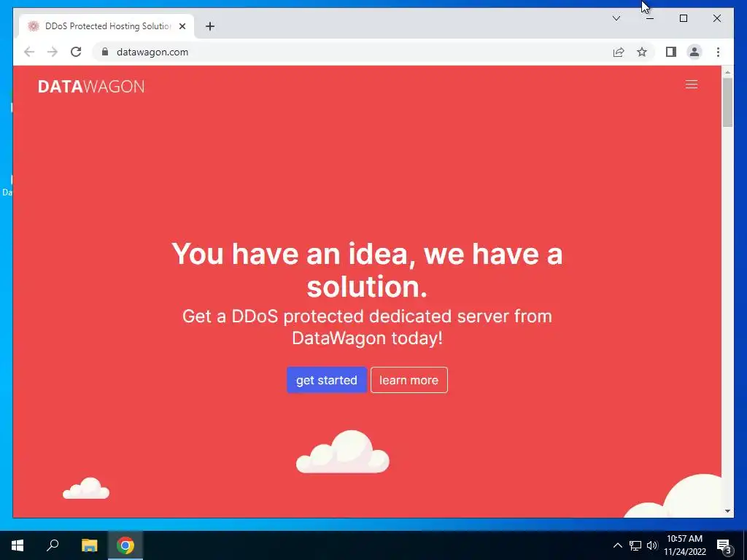The width and height of the screenshot is (747, 560).
Task: Toggle the Chrome side panel
Action: pyautogui.click(x=671, y=52)
